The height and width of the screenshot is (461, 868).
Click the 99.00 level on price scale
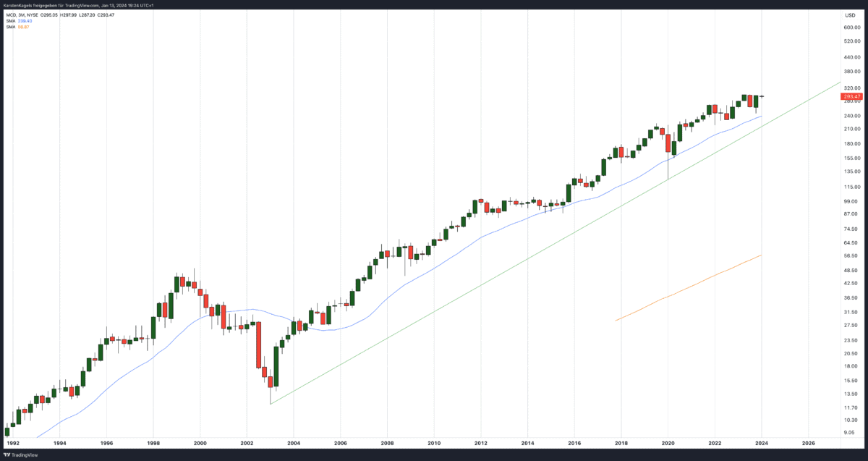pyautogui.click(x=850, y=200)
